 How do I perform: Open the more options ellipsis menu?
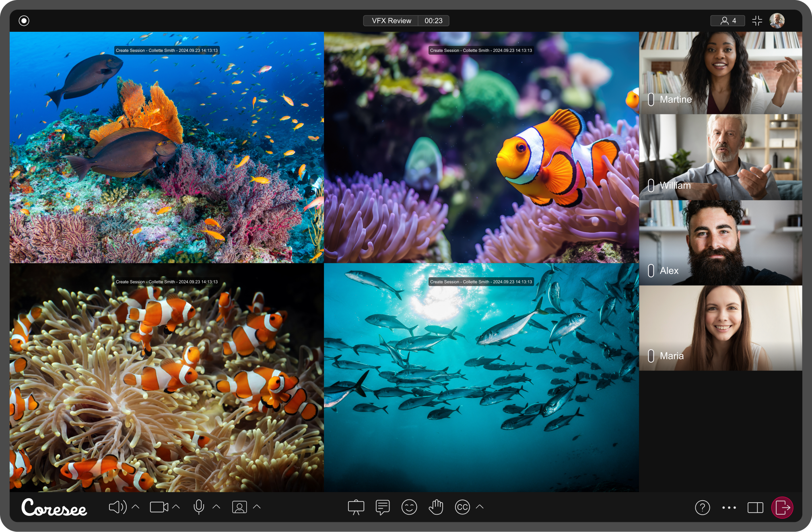coord(729,507)
